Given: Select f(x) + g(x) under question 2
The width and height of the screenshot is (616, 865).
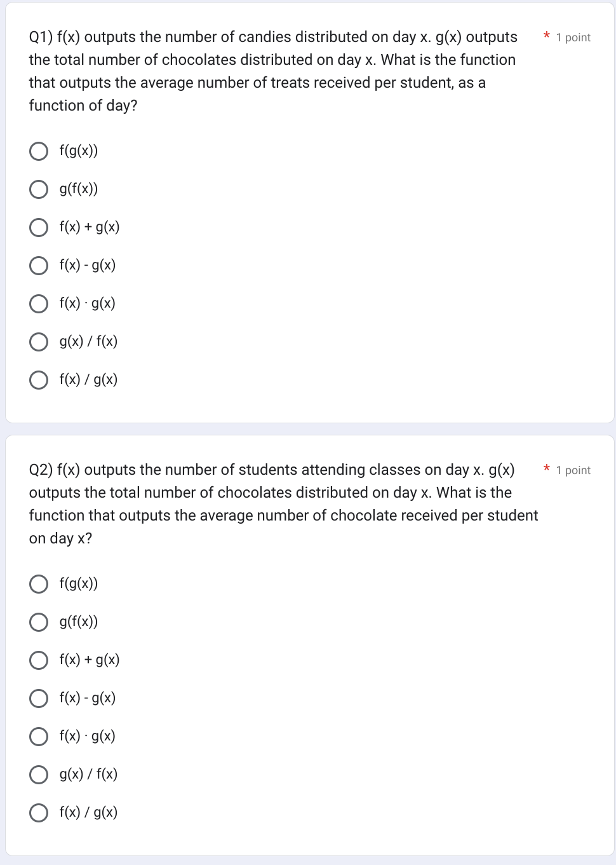Looking at the screenshot, I should [39, 660].
